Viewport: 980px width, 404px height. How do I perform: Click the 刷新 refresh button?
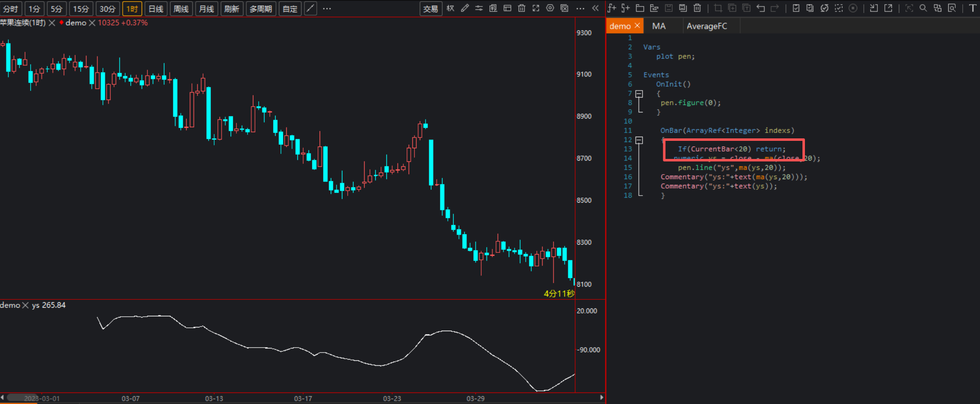(x=232, y=9)
